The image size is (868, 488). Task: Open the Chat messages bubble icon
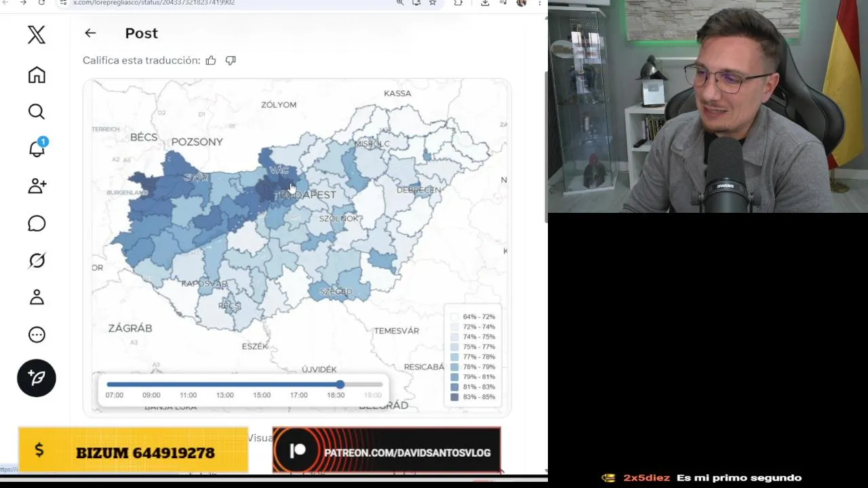[x=37, y=223]
